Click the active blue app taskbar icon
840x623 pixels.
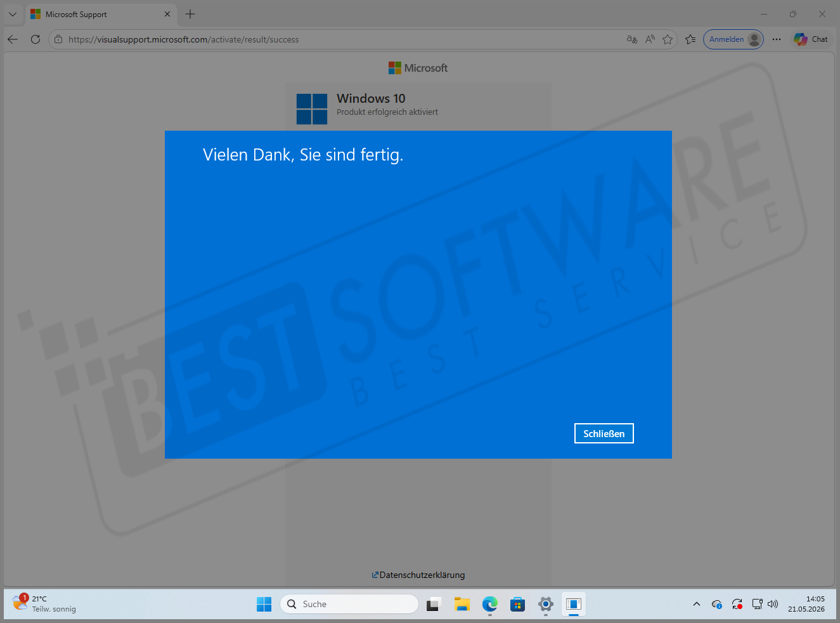574,604
